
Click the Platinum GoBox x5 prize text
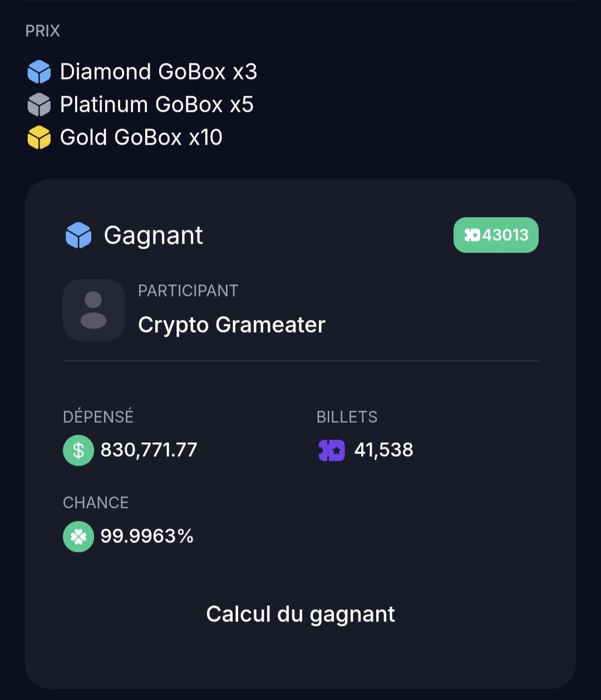157,105
